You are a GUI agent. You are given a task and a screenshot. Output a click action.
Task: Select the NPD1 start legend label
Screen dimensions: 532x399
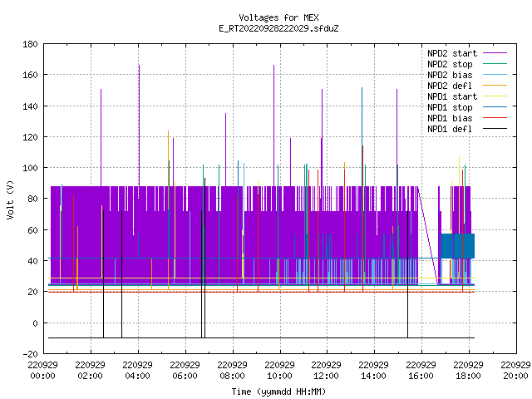tap(452, 96)
